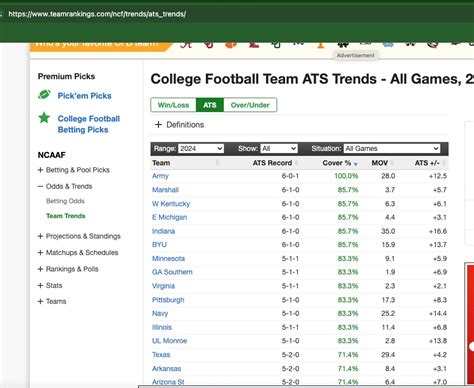The width and height of the screenshot is (474, 388).
Task: Open College Football Betting Picks link
Action: (89, 124)
